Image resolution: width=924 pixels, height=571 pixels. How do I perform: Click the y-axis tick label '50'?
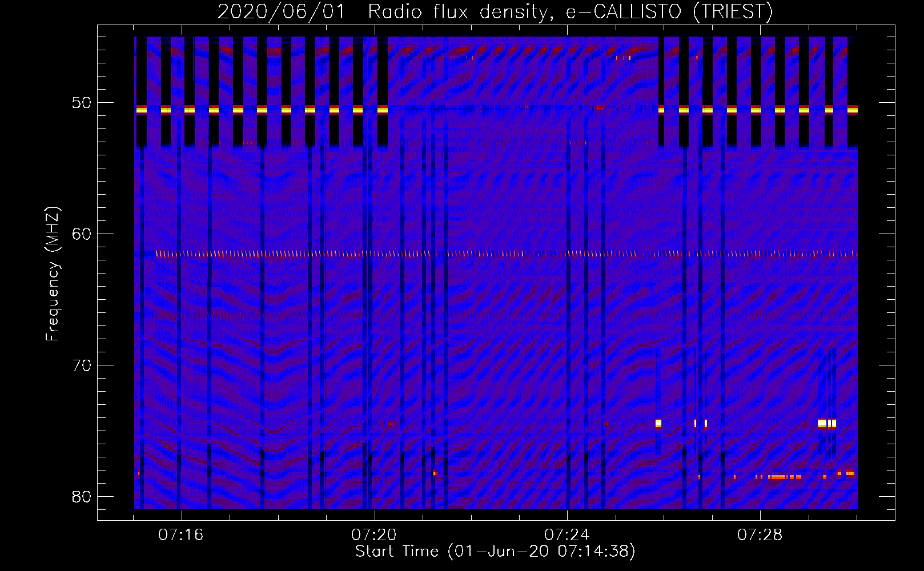pos(81,103)
